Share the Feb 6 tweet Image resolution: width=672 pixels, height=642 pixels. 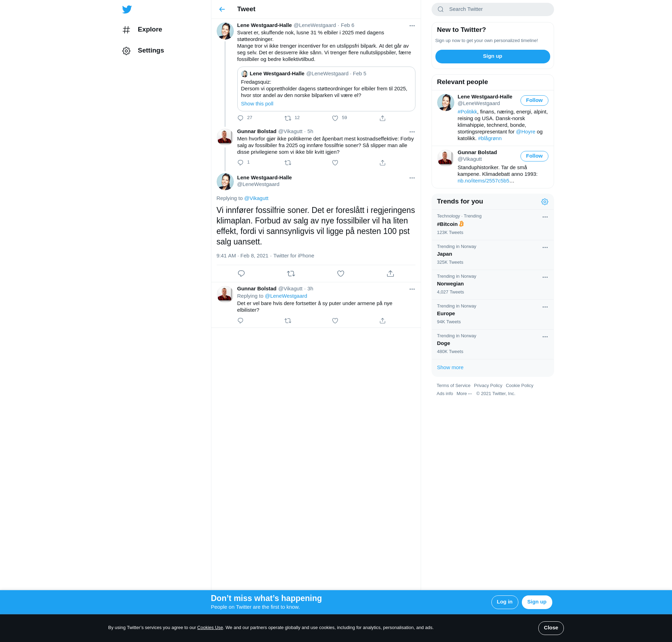point(383,118)
